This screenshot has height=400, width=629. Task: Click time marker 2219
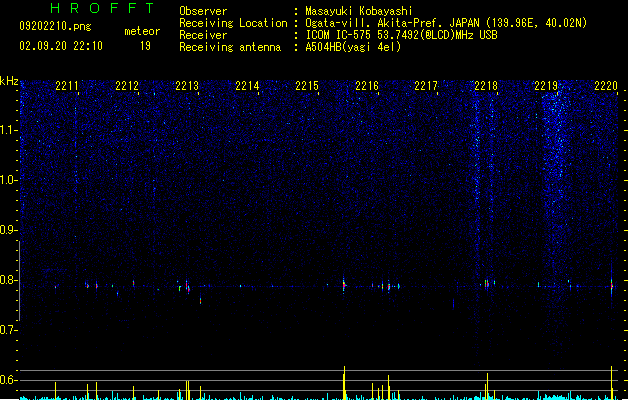[x=546, y=86]
